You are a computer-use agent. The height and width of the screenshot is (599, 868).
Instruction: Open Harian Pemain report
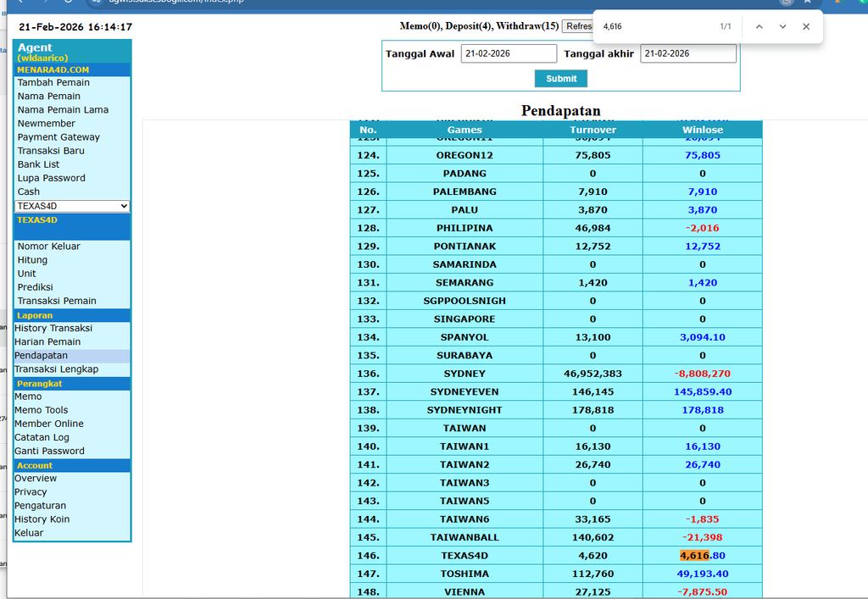47,341
